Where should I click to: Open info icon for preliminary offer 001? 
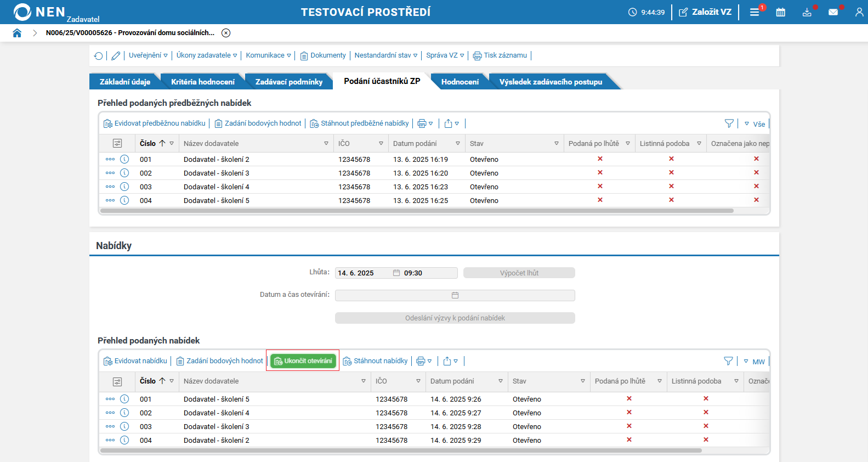pyautogui.click(x=124, y=159)
